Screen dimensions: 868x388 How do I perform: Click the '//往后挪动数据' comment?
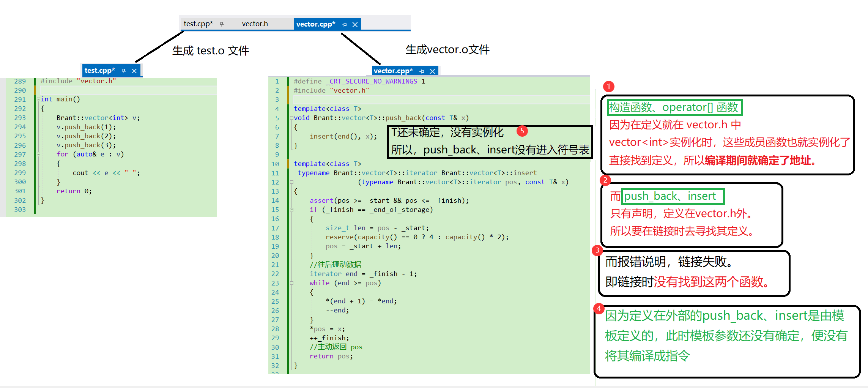coord(336,265)
